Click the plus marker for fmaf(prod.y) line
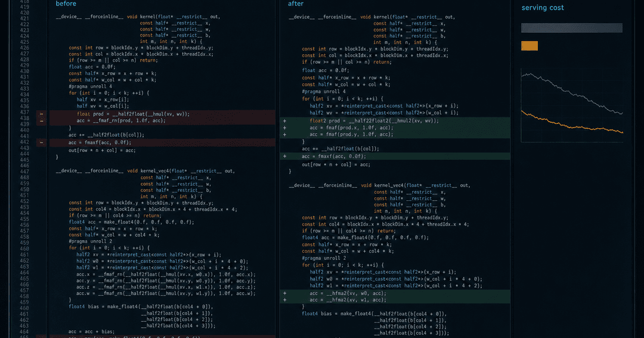 (x=284, y=134)
